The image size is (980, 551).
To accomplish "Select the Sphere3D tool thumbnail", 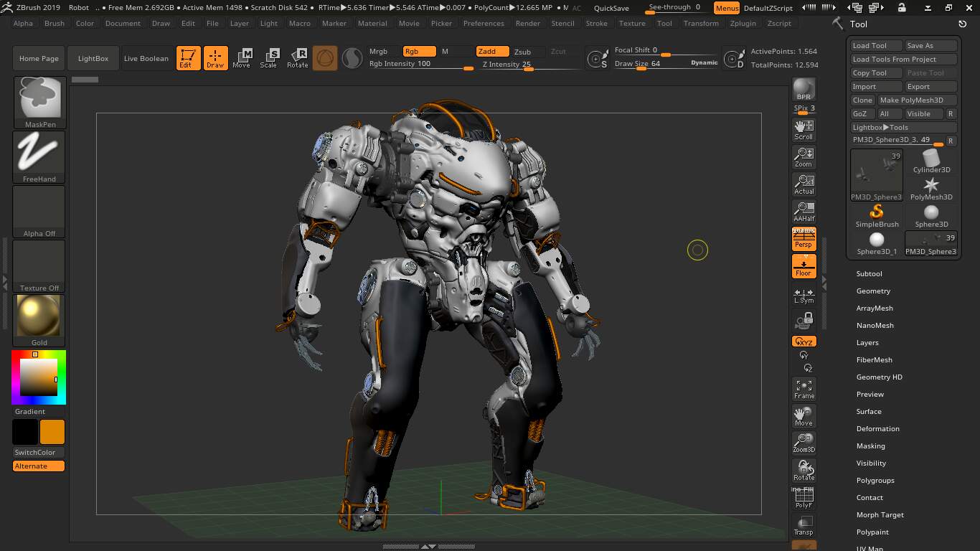I will pyautogui.click(x=930, y=213).
